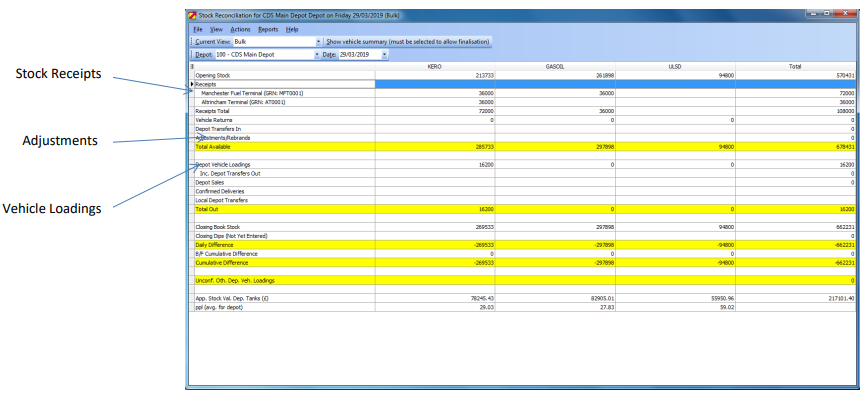Click the ULSD column header
This screenshot has height=395, width=868.
[x=675, y=66]
